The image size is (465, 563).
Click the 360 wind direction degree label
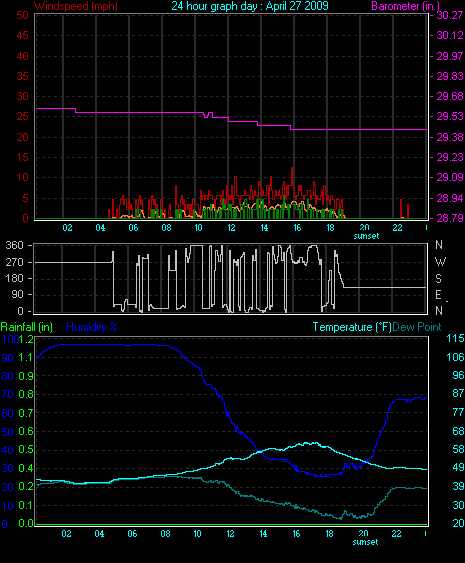coord(15,246)
